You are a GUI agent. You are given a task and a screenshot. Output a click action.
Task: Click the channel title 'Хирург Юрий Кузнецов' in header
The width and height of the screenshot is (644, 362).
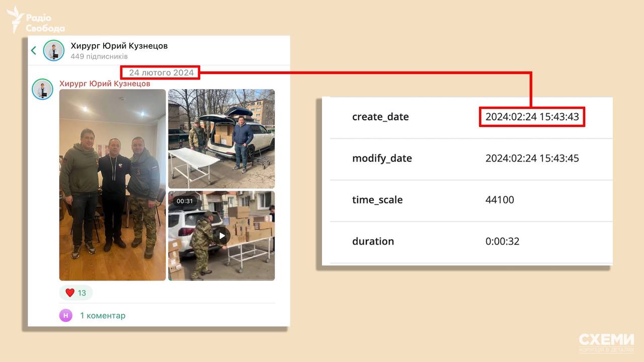pos(119,46)
